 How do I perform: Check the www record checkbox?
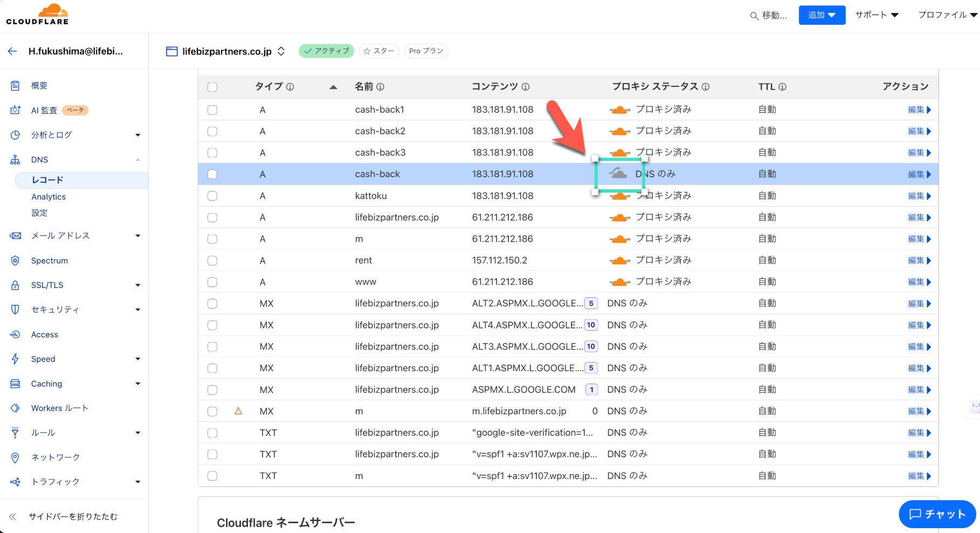pyautogui.click(x=212, y=282)
